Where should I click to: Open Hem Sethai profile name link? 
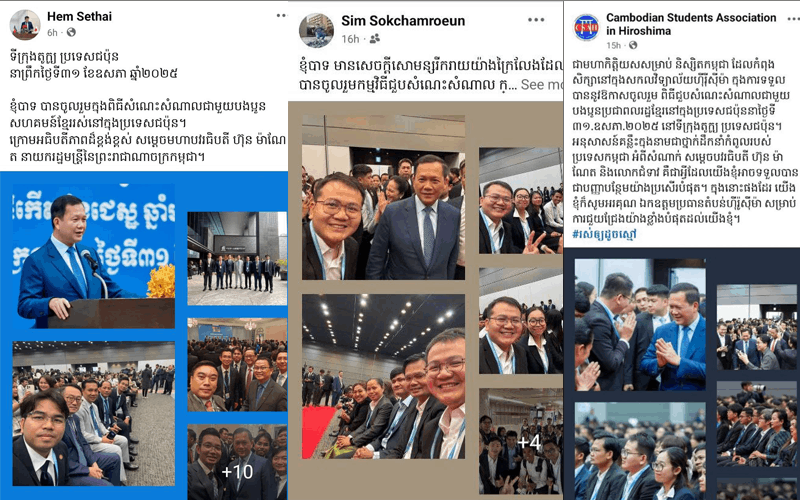point(79,16)
